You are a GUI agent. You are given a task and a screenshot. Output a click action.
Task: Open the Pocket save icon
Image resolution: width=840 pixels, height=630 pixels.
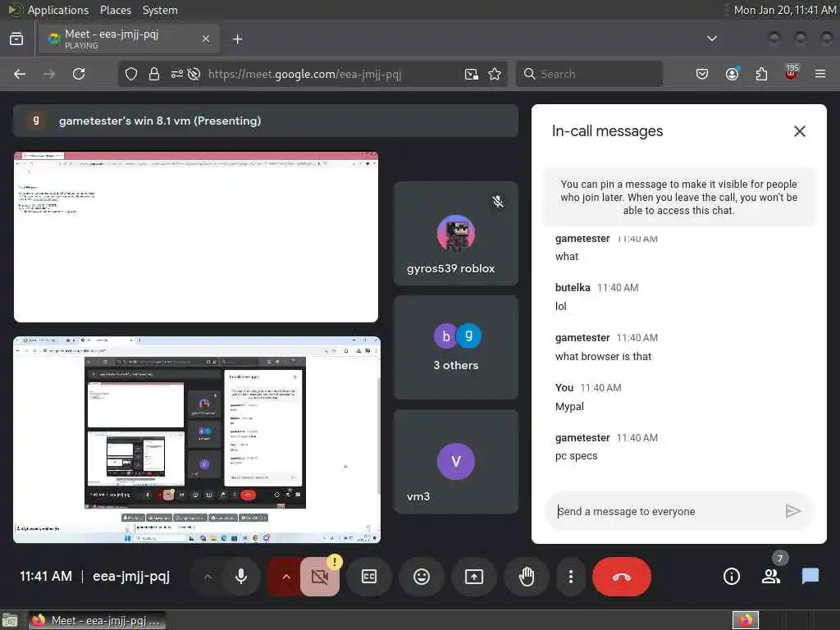702,74
